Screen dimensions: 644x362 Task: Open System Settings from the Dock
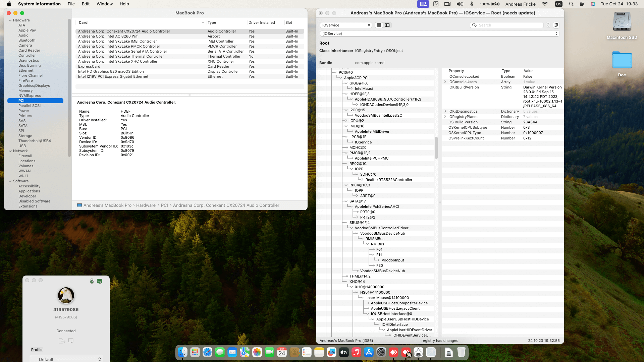coord(381,352)
